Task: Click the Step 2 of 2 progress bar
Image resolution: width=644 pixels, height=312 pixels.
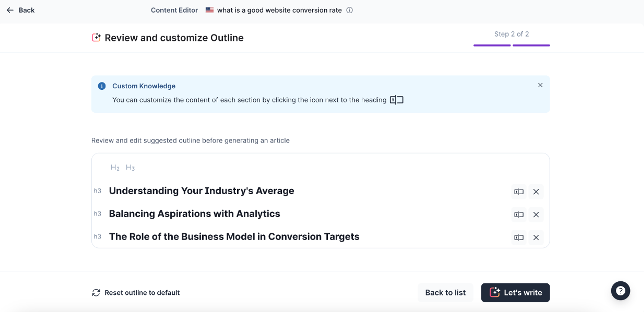Action: pyautogui.click(x=511, y=45)
